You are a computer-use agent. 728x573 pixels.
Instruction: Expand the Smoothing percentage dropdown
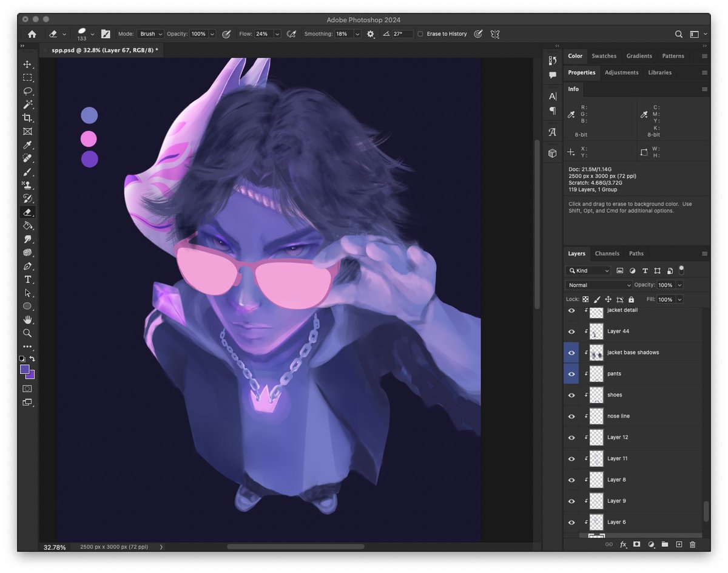pos(357,34)
